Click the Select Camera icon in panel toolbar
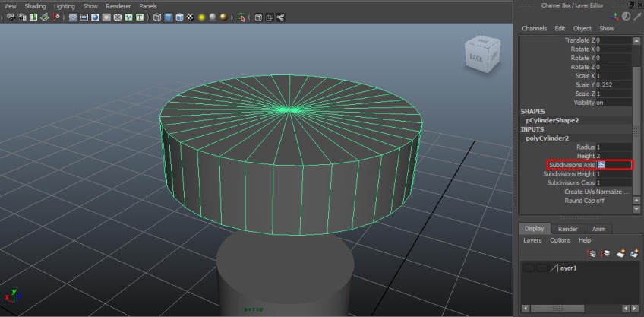Image resolution: width=644 pixels, height=317 pixels. click(x=11, y=17)
